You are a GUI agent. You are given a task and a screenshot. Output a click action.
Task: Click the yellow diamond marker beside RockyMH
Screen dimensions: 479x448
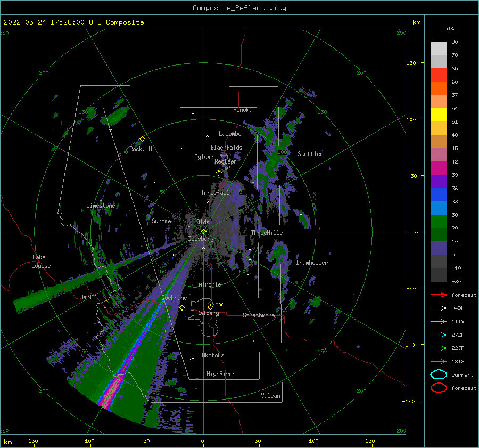pos(142,139)
